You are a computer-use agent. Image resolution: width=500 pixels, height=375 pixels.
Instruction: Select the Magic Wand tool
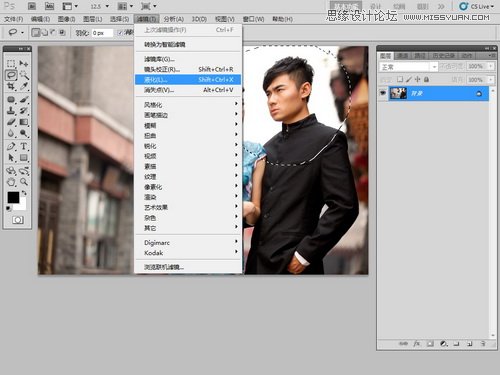click(24, 75)
